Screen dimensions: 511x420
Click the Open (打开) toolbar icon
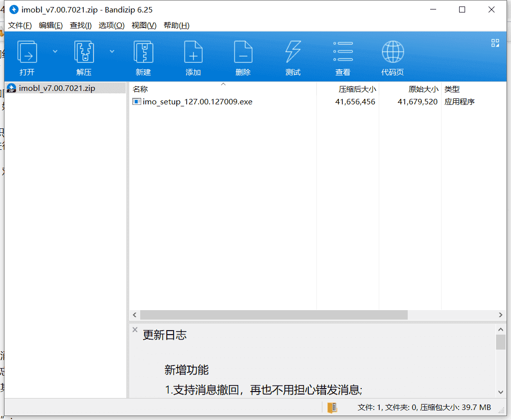pyautogui.click(x=27, y=51)
